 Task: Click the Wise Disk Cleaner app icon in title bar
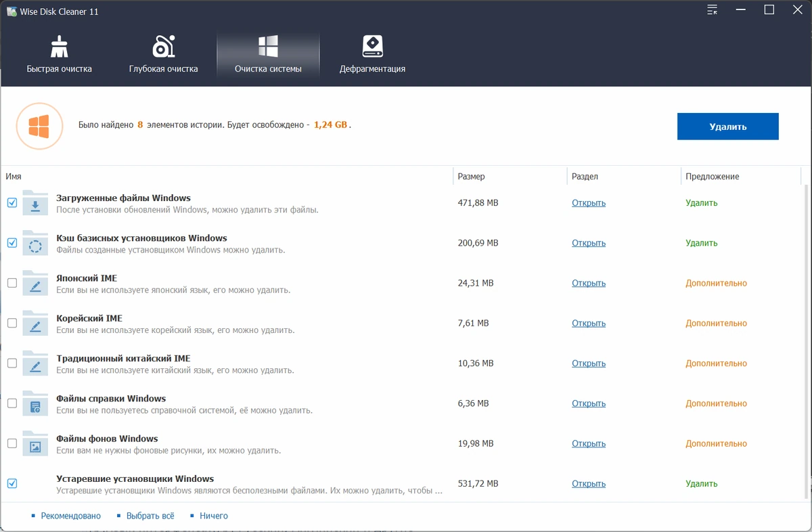[12, 12]
